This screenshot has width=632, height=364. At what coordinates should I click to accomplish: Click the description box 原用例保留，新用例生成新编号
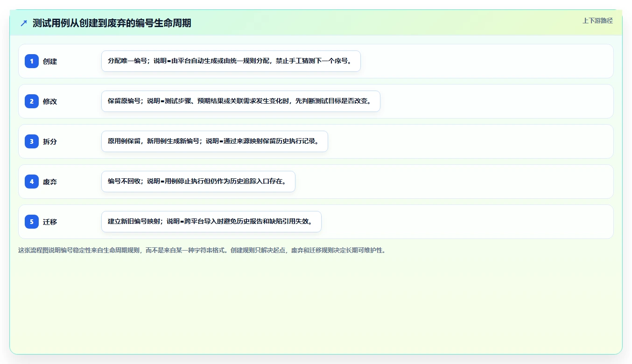[x=215, y=141]
